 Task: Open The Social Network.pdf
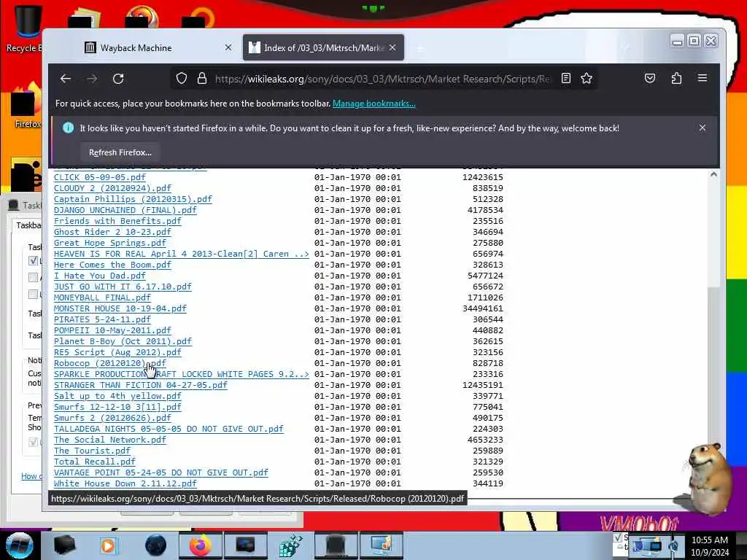click(x=110, y=440)
